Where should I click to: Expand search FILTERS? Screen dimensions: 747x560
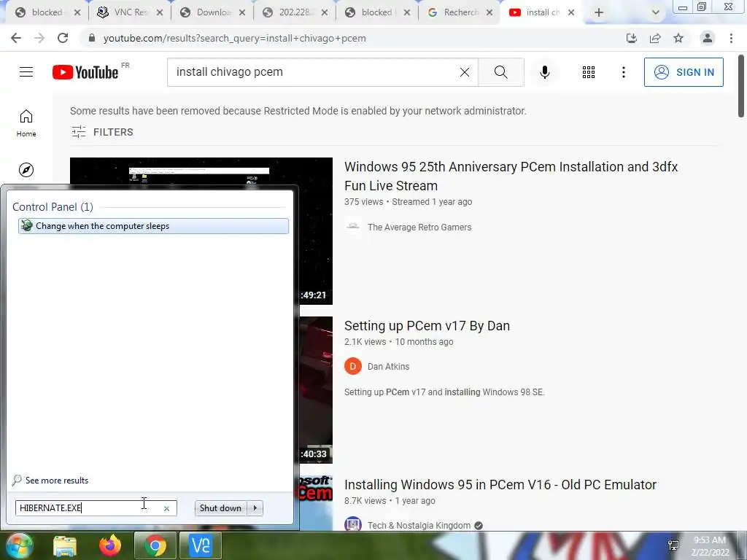pyautogui.click(x=102, y=132)
